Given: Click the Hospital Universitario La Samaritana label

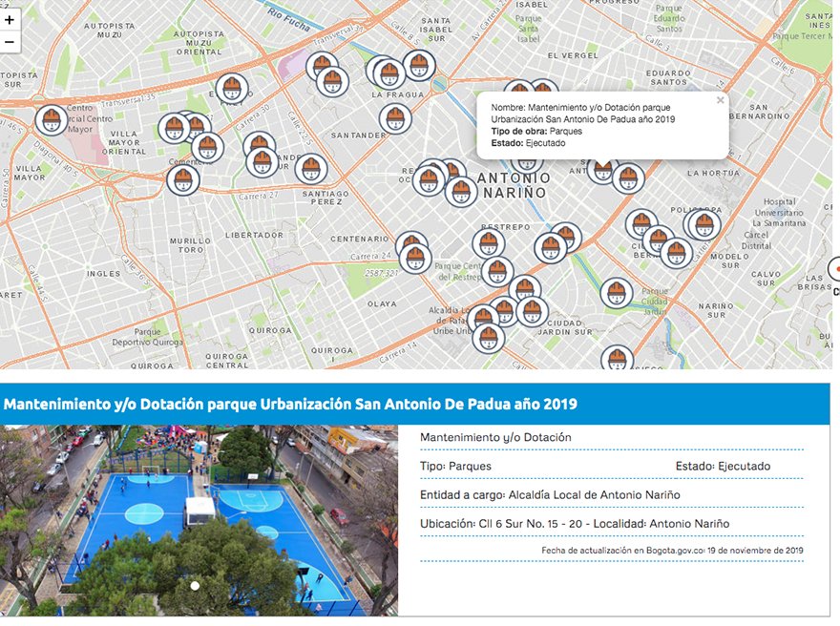Looking at the screenshot, I should coord(780,212).
